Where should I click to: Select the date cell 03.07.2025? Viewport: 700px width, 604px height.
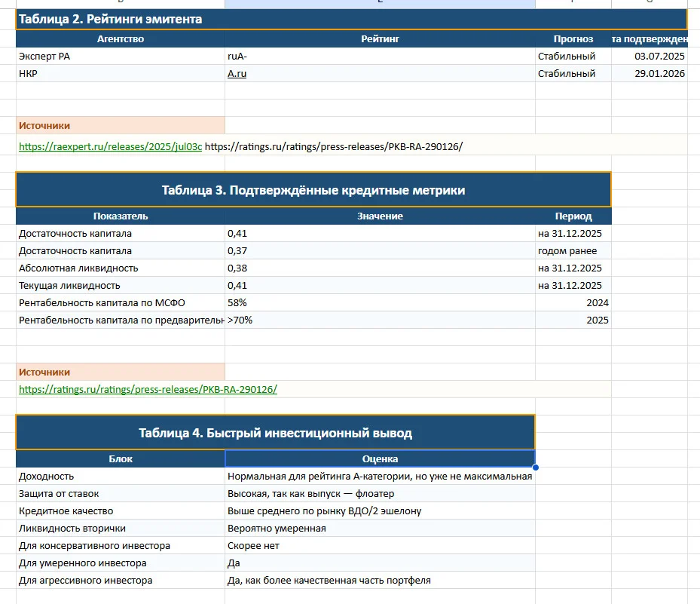coord(650,57)
